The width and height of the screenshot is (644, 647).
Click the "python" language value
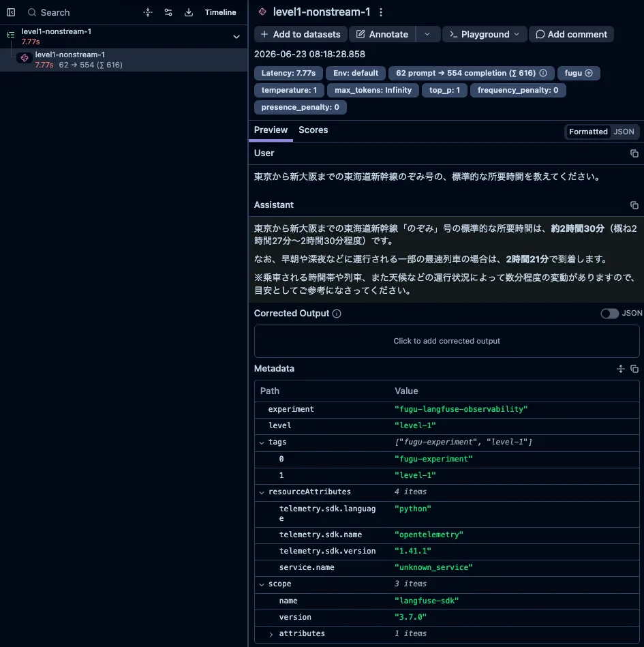click(412, 509)
